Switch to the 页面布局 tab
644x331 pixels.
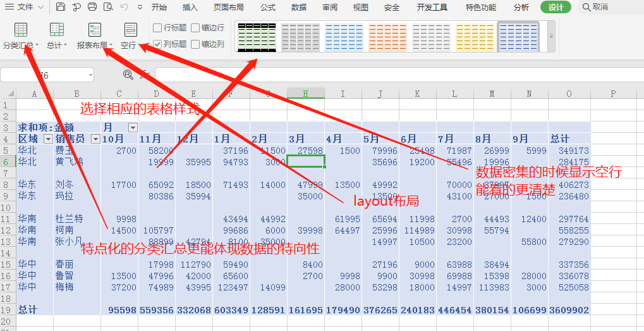(229, 8)
